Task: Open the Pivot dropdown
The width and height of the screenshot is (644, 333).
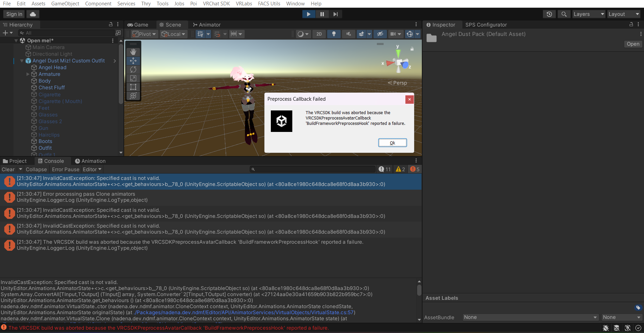Action: click(x=144, y=34)
